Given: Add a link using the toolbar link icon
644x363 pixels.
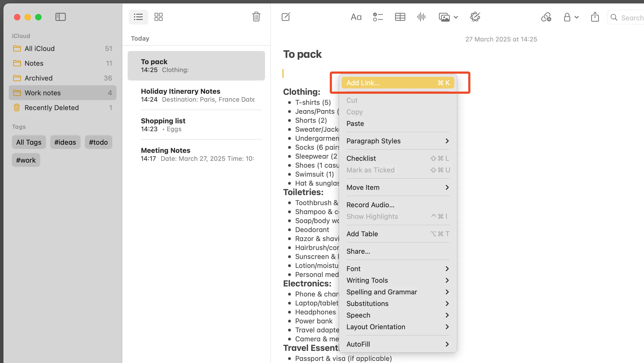Looking at the screenshot, I should pos(546,17).
